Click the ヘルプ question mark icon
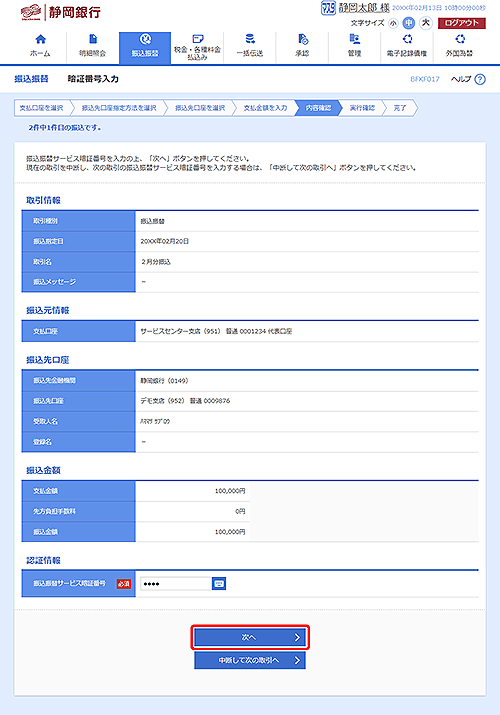The height and width of the screenshot is (715, 500). [x=480, y=79]
